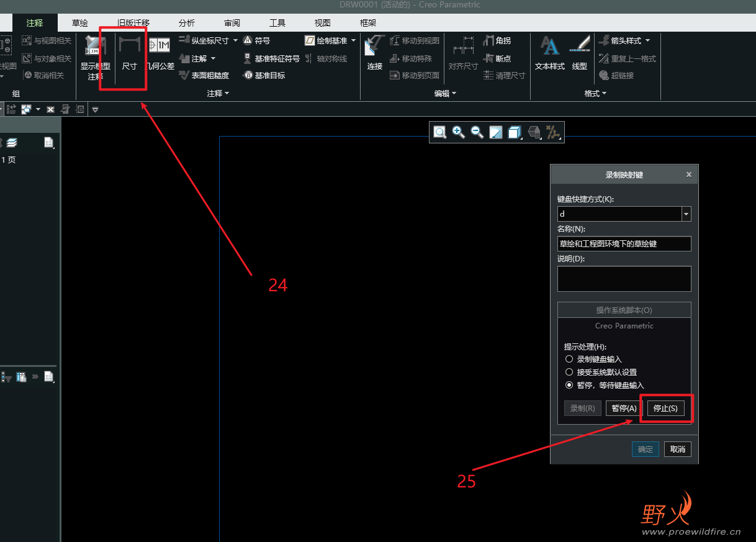The image size is (756, 542).
Task: Expand the 绘制基准 dropdown arrow
Action: click(x=354, y=41)
